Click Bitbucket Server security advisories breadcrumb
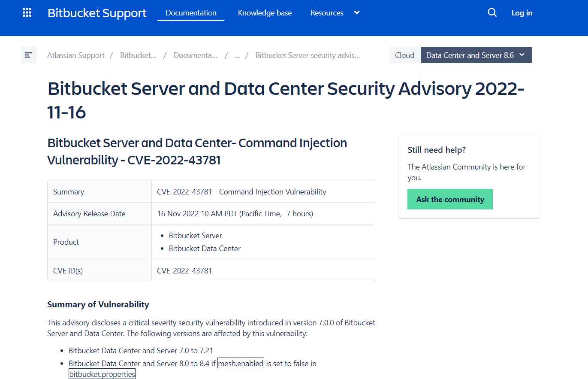The image size is (588, 379). [308, 55]
